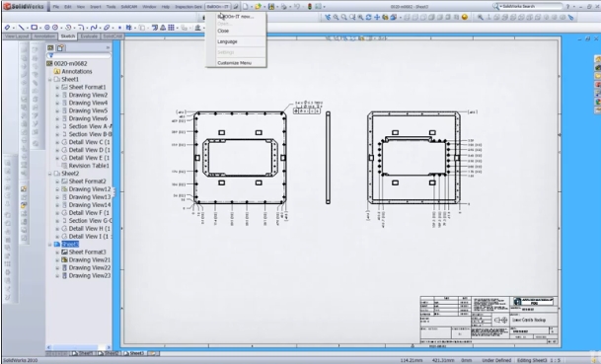Activate the Pan view tool
Image resolution: width=601 pixels, height=364 pixels.
tap(377, 17)
